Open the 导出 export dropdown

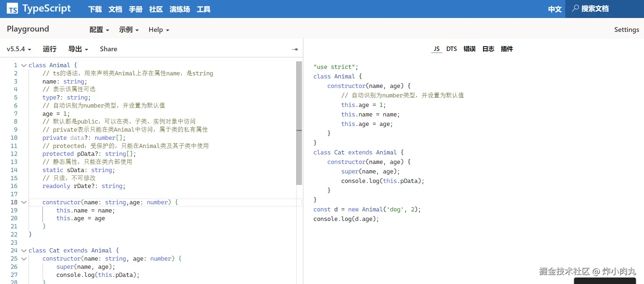pyautogui.click(x=78, y=49)
